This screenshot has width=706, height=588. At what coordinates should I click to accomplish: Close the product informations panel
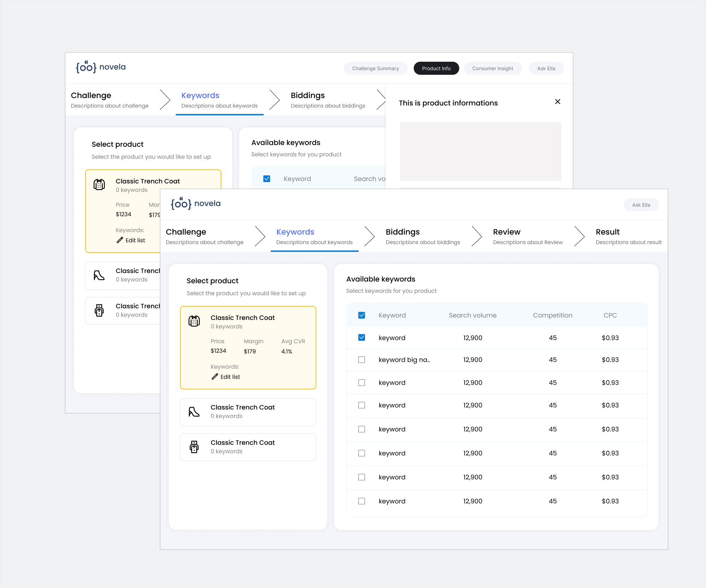[x=558, y=102]
